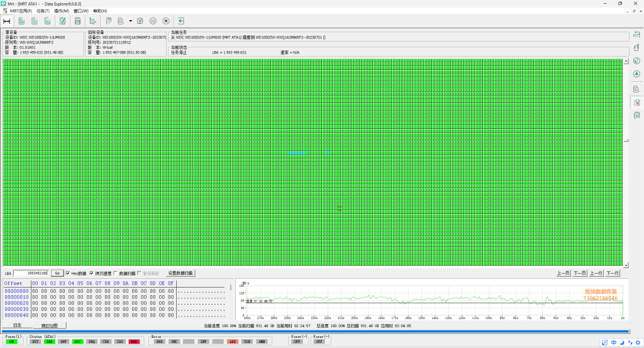The width and height of the screenshot is (644, 348).
Task: Click the exit arrow icon in toolbar
Action: 181,21
